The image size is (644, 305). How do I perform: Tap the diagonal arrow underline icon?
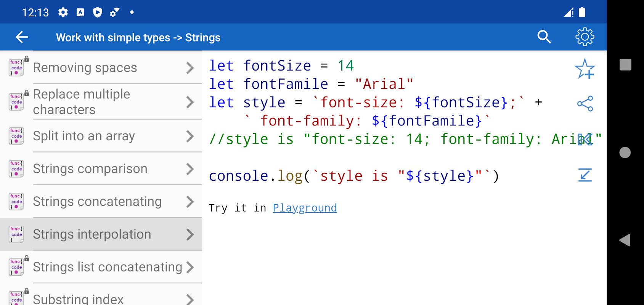point(585,175)
